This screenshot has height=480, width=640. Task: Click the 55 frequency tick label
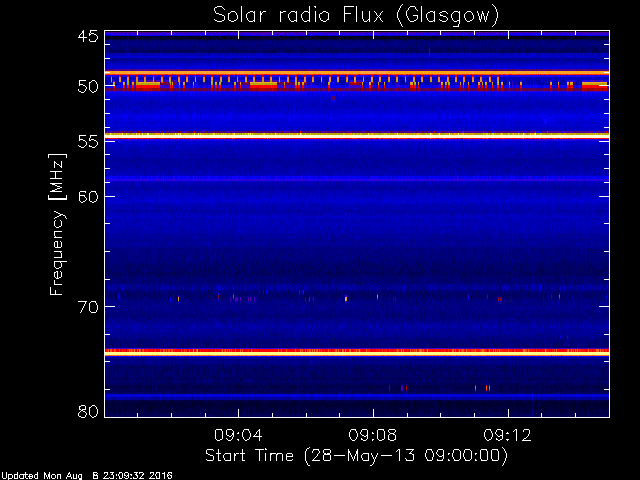[x=88, y=142]
